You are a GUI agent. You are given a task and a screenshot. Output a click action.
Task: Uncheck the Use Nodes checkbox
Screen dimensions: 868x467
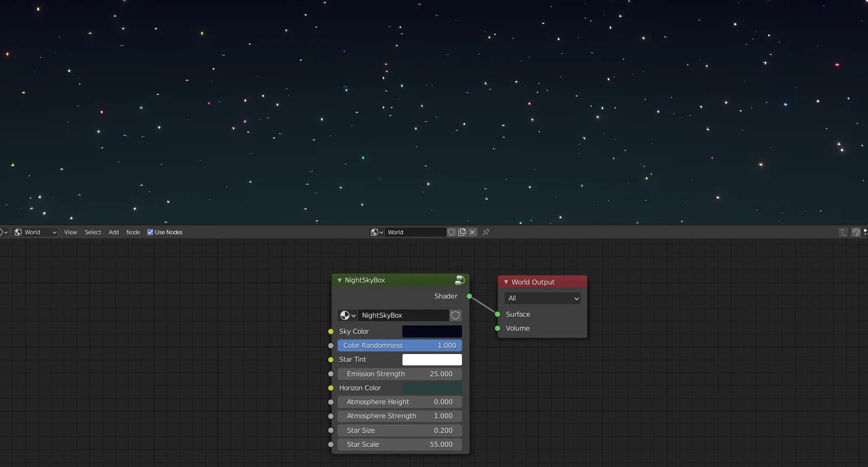click(x=150, y=232)
